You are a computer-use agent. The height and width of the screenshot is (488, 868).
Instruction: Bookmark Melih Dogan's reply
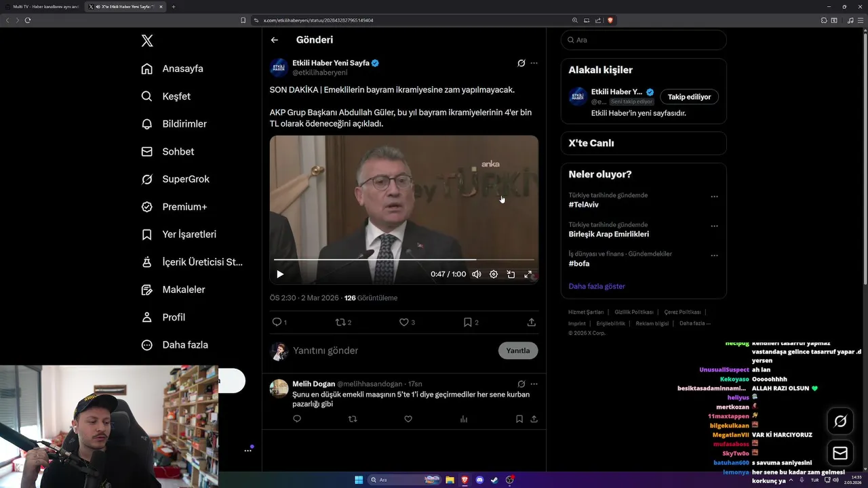click(x=519, y=419)
